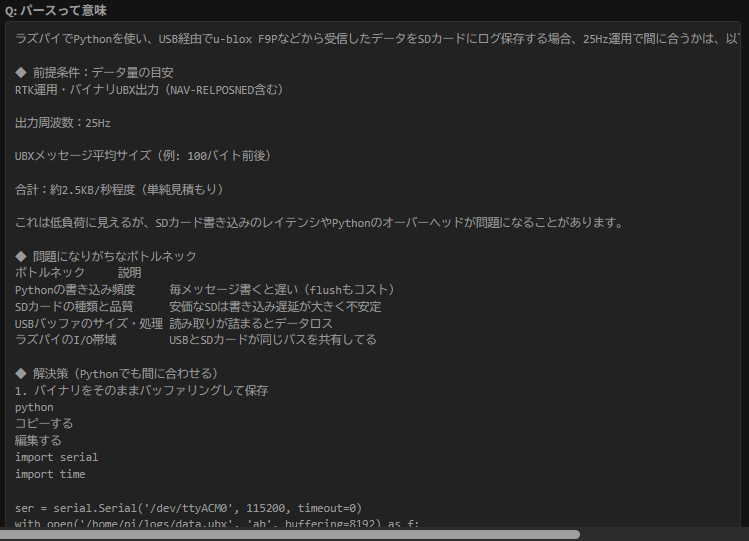Click the cell 'USBバッファのサイズ・処理'
Viewport: 749px width, 541px height.
click(x=89, y=324)
